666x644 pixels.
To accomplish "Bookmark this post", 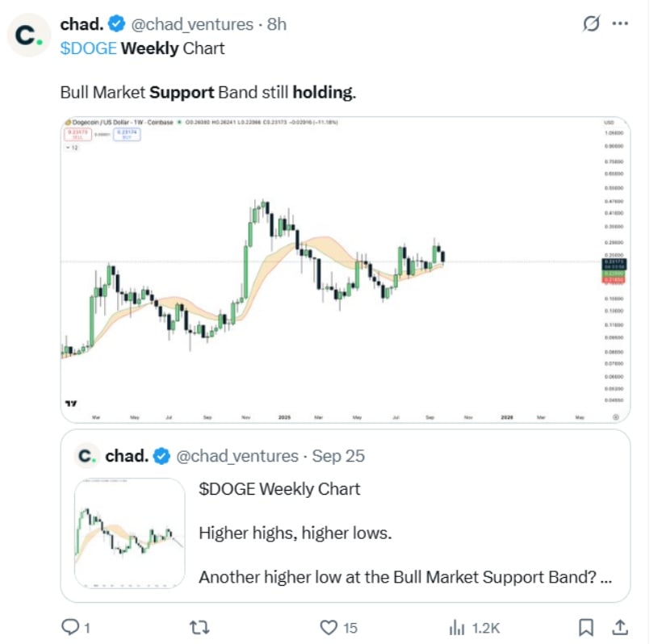I will pos(586,627).
